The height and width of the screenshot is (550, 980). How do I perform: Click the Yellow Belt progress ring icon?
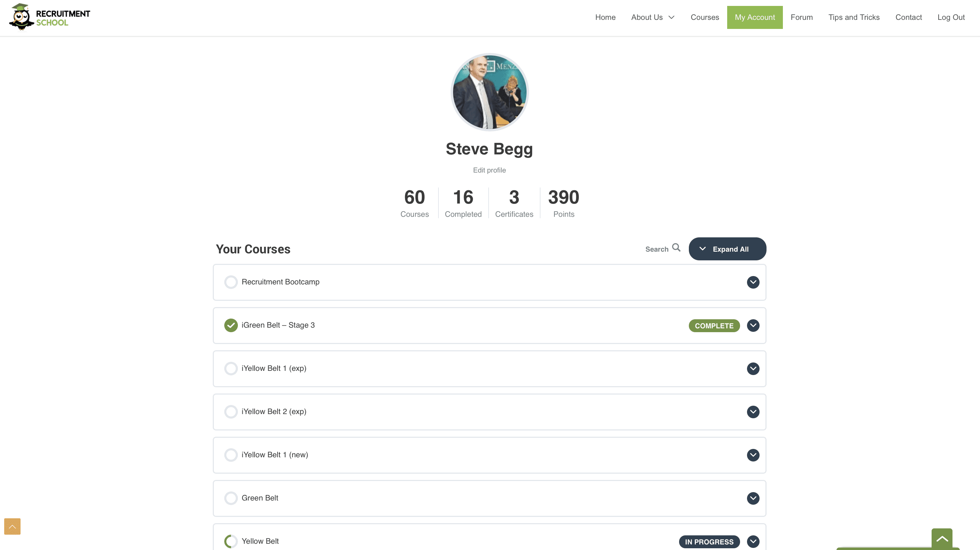(x=231, y=541)
